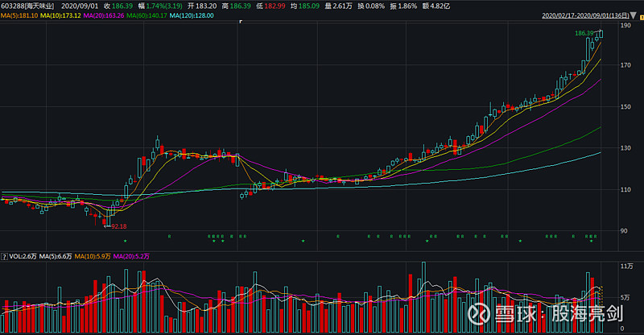The height and width of the screenshot is (335, 644).
Task: Click the 11万 volume axis label
Action: click(627, 267)
